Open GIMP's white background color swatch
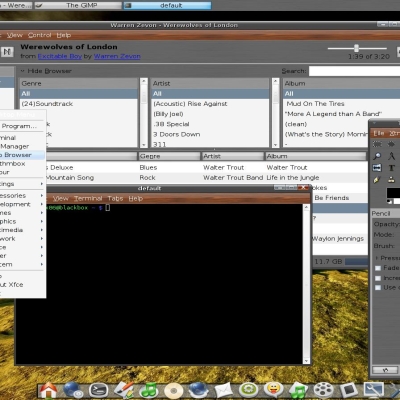 [397, 201]
